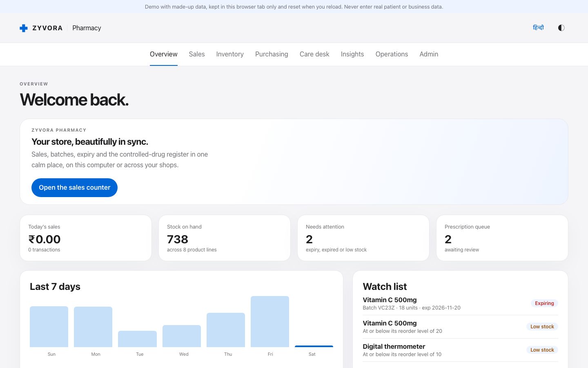Open the Today's sales card
The image size is (588, 368).
[x=86, y=238]
